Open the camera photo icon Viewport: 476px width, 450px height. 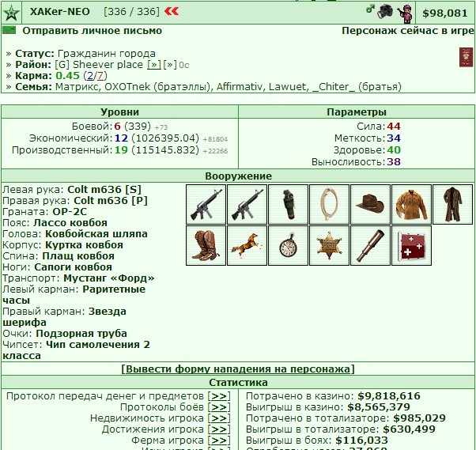[x=385, y=13]
